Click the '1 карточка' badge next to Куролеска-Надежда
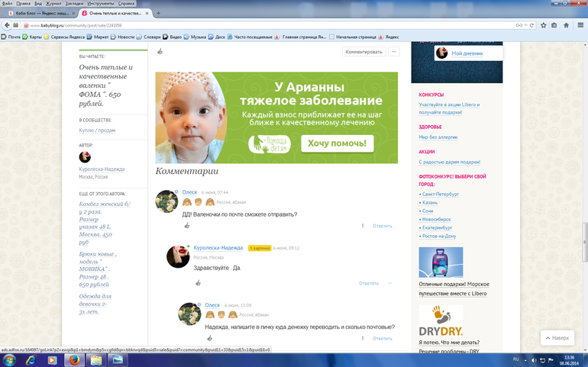588x367 pixels. 260,248
